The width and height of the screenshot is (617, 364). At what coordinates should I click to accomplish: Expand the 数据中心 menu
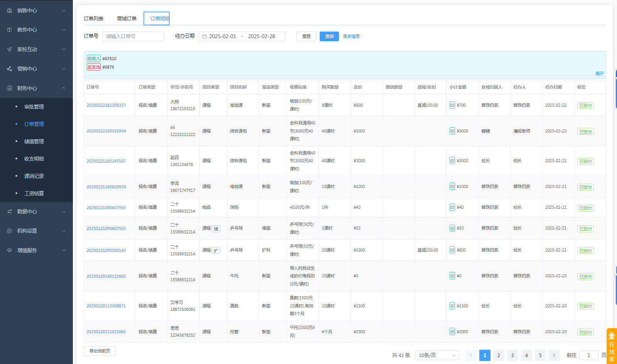(x=64, y=211)
